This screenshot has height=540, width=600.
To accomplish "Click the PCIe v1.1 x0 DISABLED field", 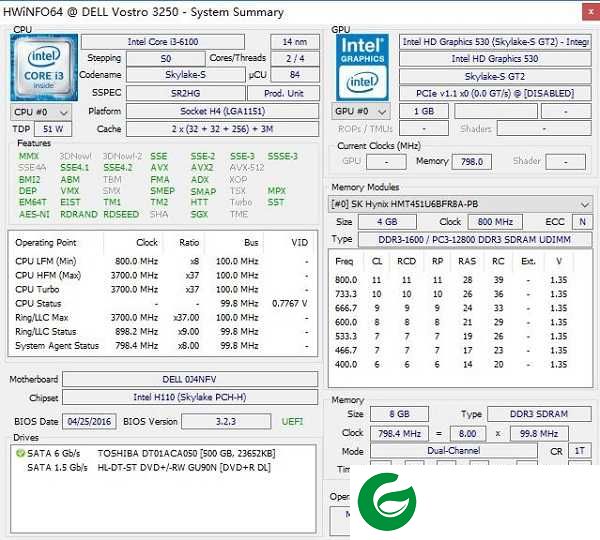I will click(495, 93).
